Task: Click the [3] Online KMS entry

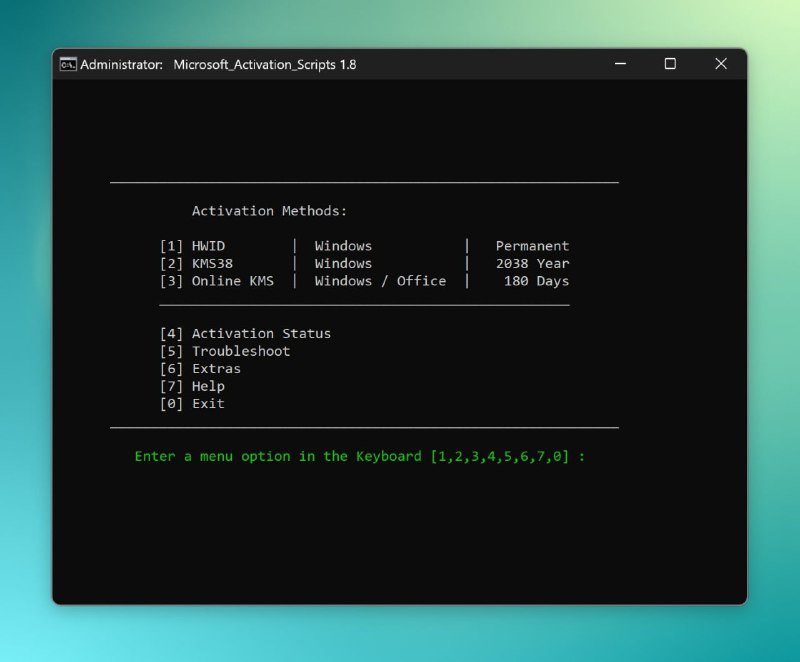Action: click(216, 281)
